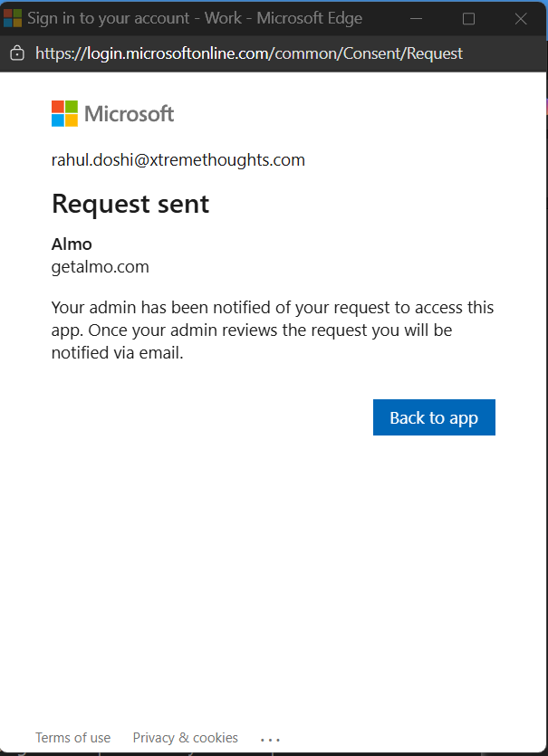Open the footer ellipsis options
The width and height of the screenshot is (548, 756).
click(270, 740)
